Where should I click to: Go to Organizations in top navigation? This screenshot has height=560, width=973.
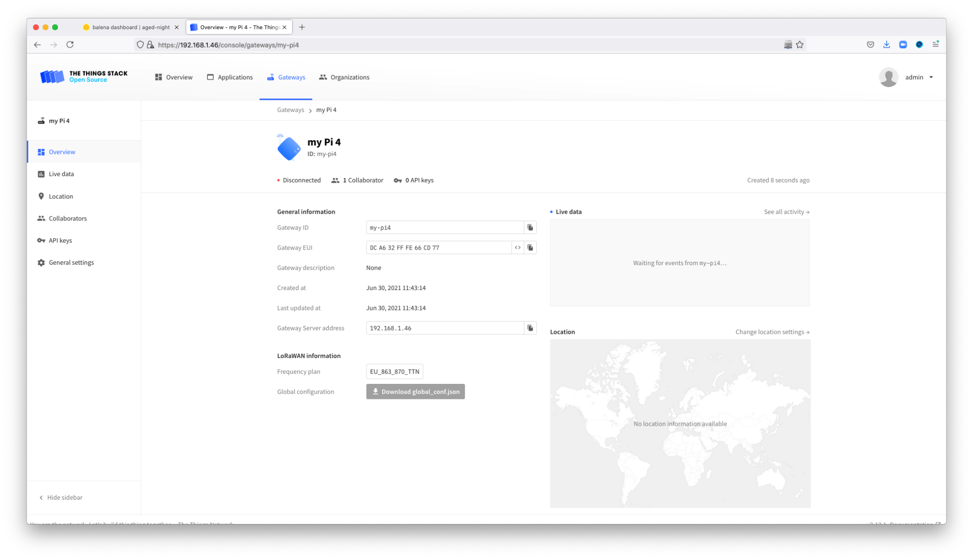pos(344,77)
